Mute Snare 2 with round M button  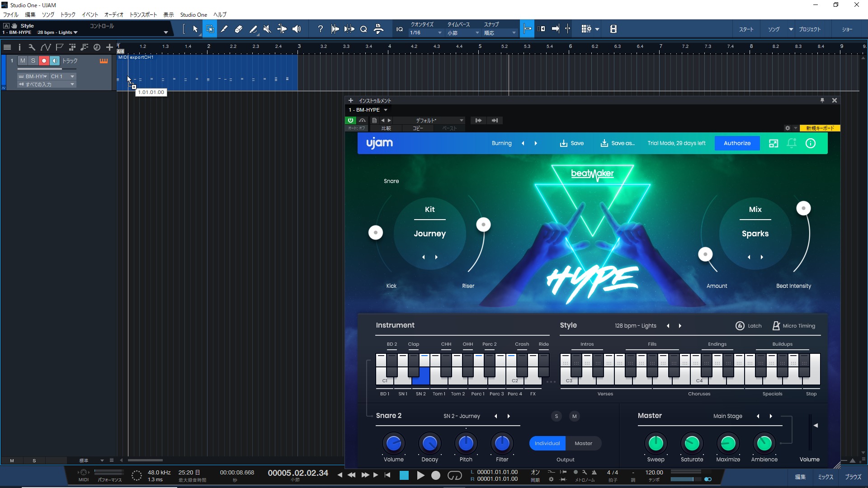point(575,416)
